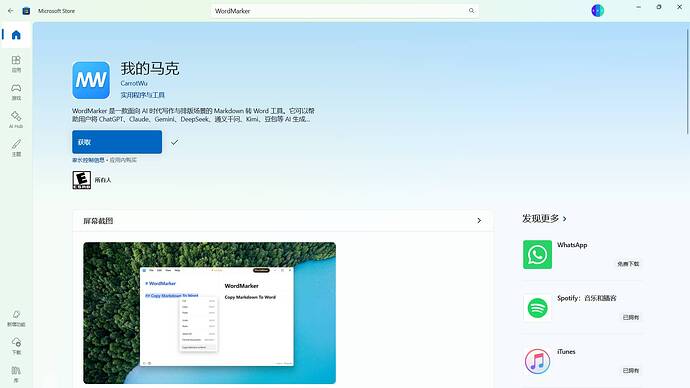This screenshot has width=690, height=388.
Task: Open CarrotWu publisher link
Action: tap(134, 83)
